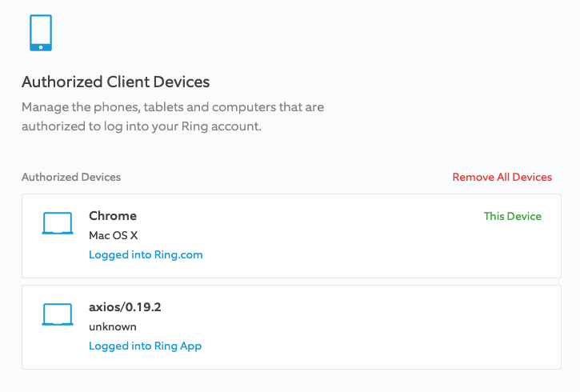The height and width of the screenshot is (392, 580).
Task: Click the Authorized Devices label
Action: click(71, 177)
